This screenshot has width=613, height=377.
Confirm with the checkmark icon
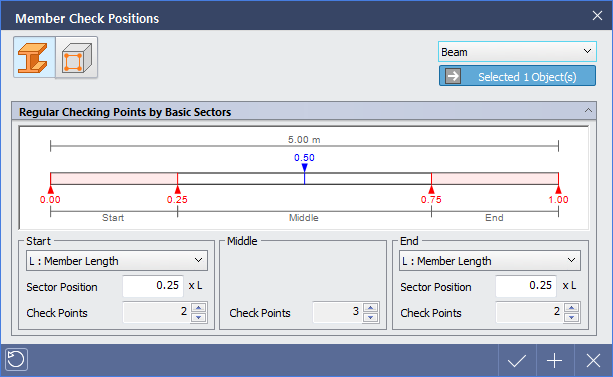point(517,361)
